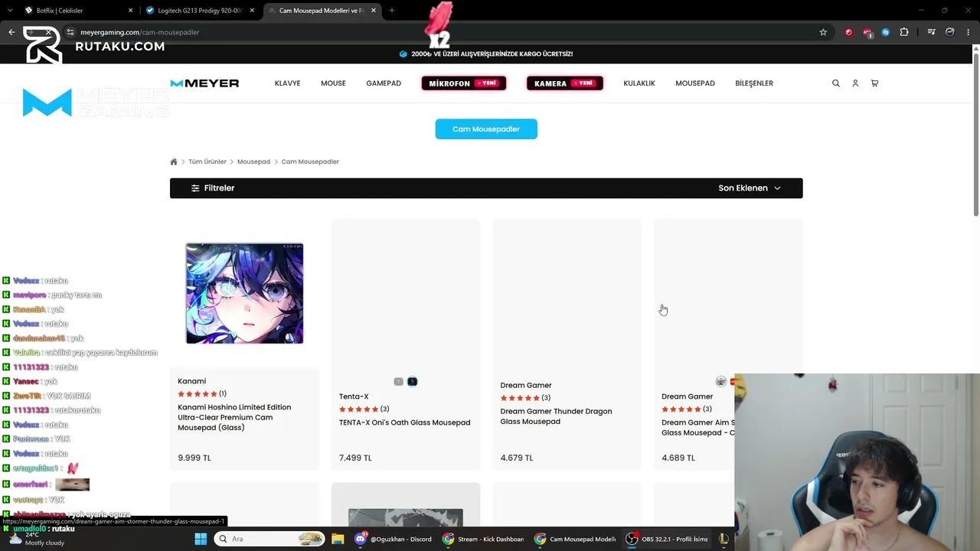Screen dimensions: 980x551
Task: Open the user account icon
Action: point(855,83)
